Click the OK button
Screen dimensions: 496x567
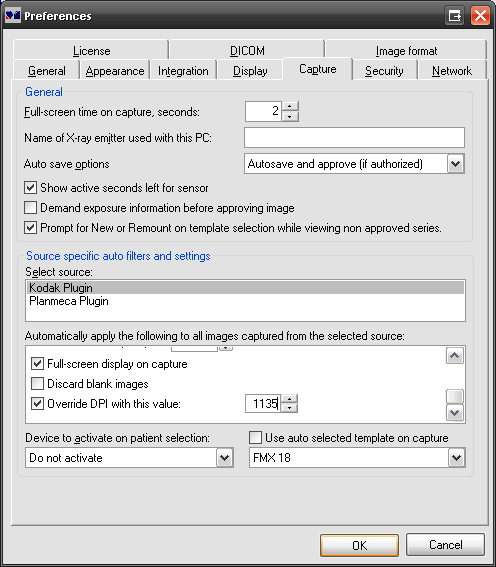coord(359,545)
